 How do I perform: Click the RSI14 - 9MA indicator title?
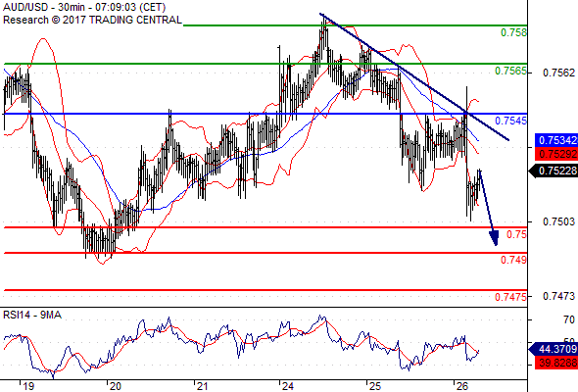[x=32, y=315]
